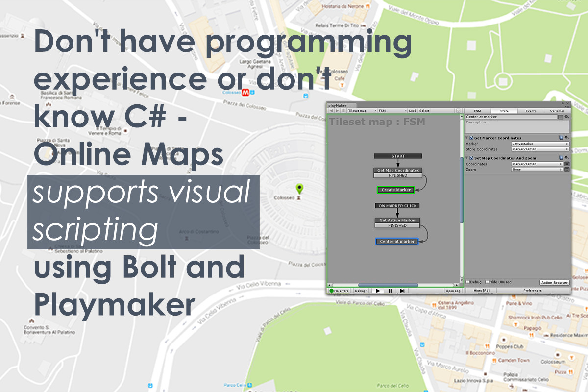The height and width of the screenshot is (392, 588).
Task: Open the FSM selection dropdown
Action: point(392,111)
